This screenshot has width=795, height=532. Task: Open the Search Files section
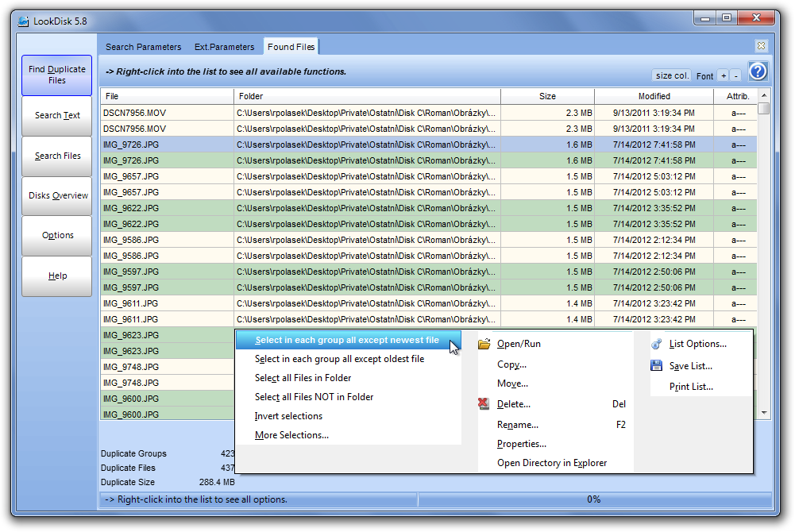(x=57, y=156)
